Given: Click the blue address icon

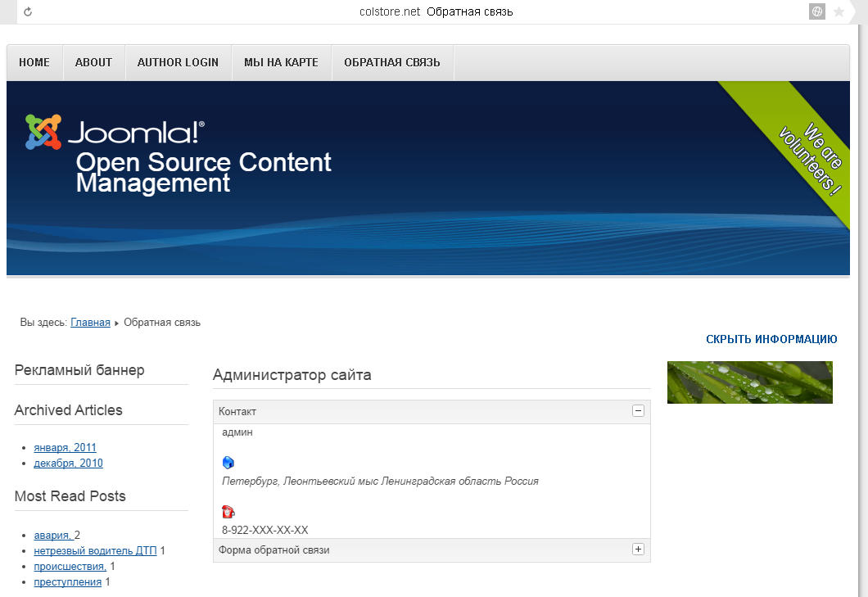Looking at the screenshot, I should point(228,463).
